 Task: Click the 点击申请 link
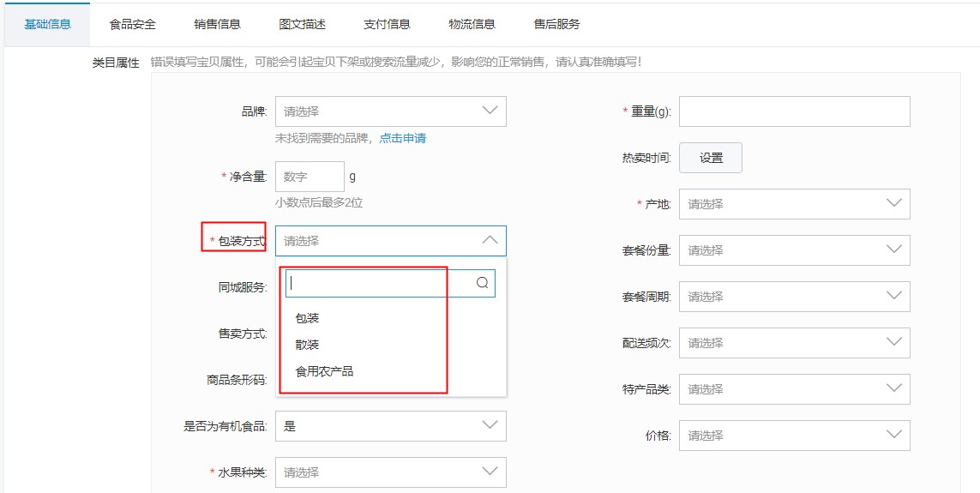coord(403,138)
